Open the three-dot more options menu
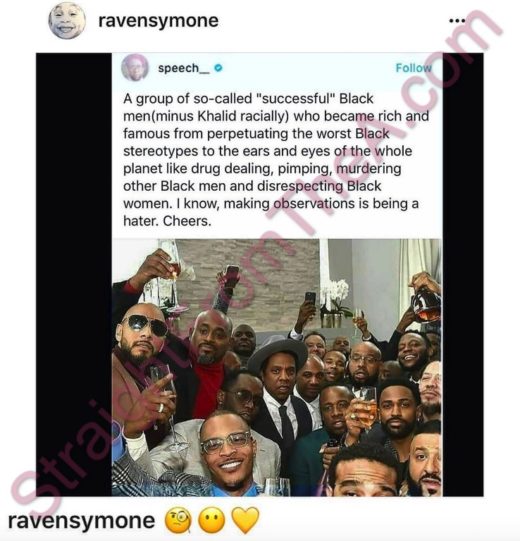This screenshot has height=541, width=520. tap(458, 21)
